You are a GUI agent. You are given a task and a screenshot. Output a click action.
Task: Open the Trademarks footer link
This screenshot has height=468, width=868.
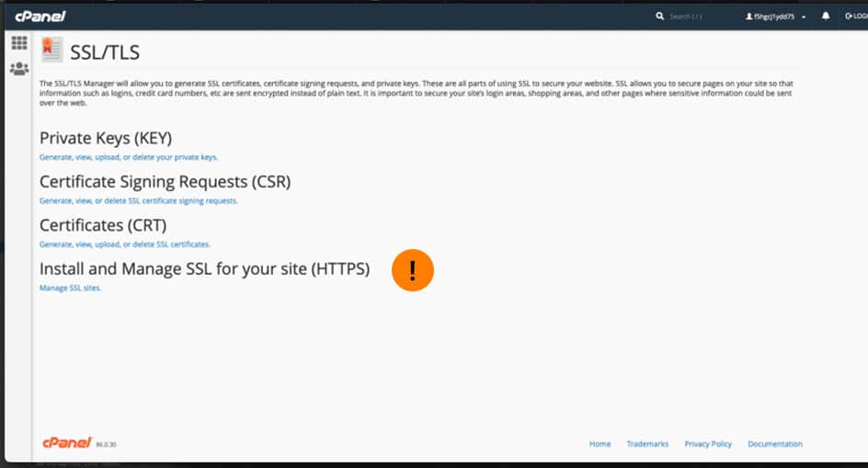647,444
